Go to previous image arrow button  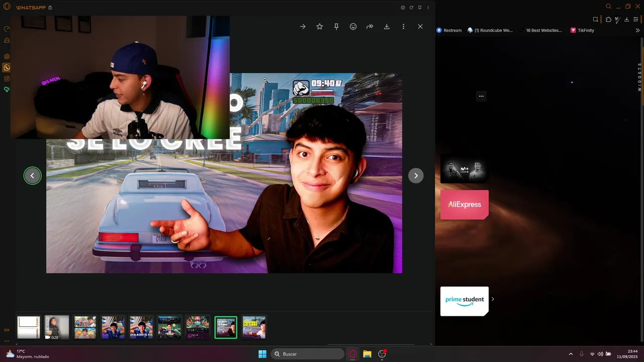click(32, 175)
